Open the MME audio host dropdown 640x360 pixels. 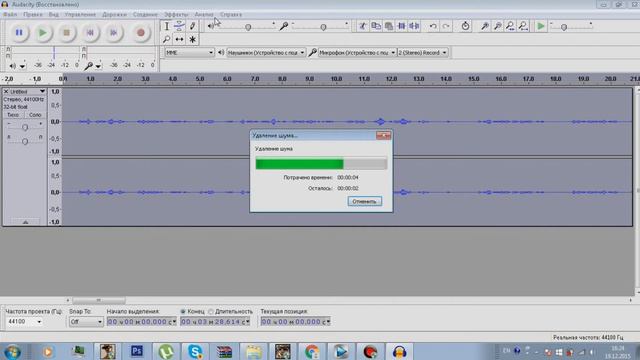click(x=189, y=53)
